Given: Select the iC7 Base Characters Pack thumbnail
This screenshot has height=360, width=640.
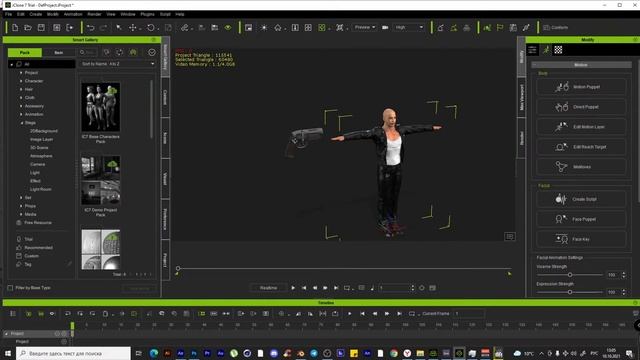Looking at the screenshot, I should (x=100, y=107).
